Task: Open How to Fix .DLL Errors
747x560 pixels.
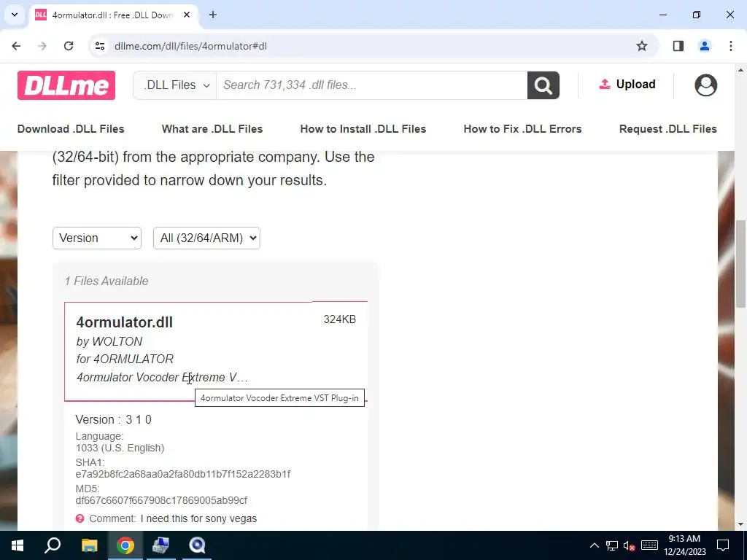Action: pos(522,129)
